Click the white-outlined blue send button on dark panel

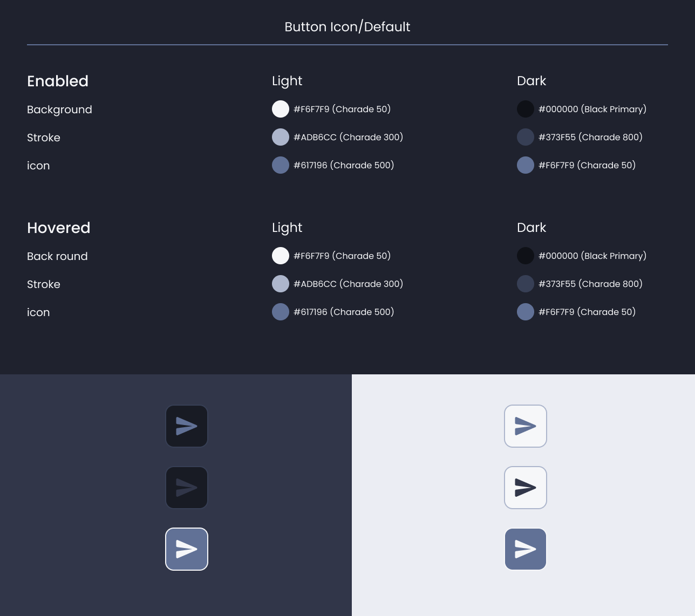point(187,549)
